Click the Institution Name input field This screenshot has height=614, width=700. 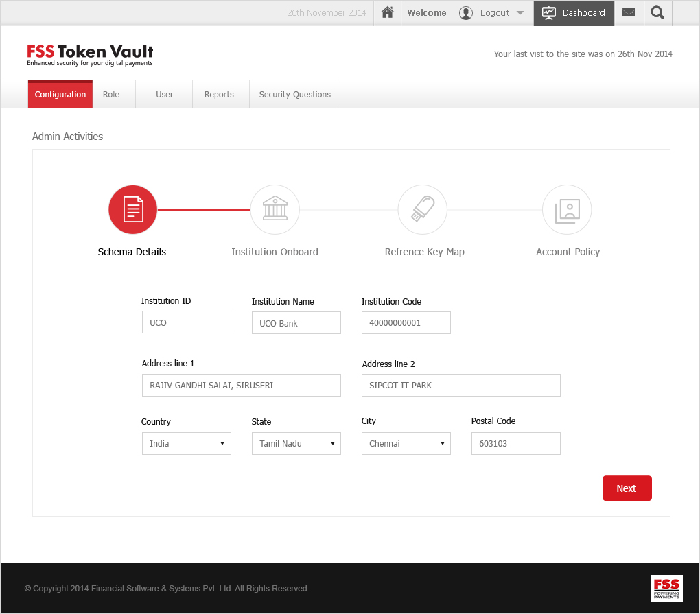296,323
